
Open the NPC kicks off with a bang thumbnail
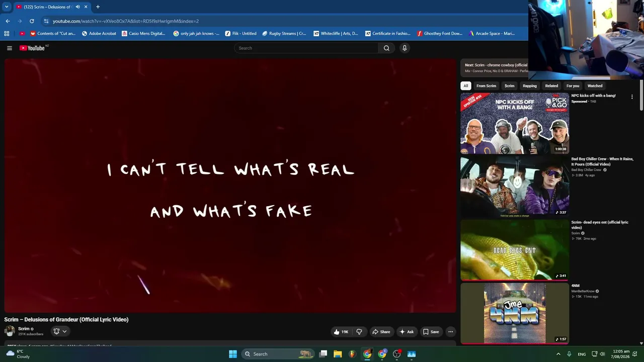tap(515, 123)
